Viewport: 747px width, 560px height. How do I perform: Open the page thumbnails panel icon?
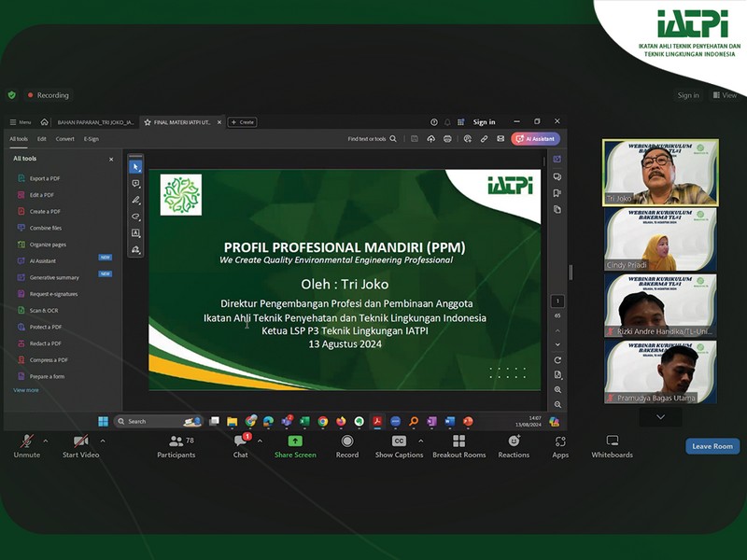pos(557,209)
